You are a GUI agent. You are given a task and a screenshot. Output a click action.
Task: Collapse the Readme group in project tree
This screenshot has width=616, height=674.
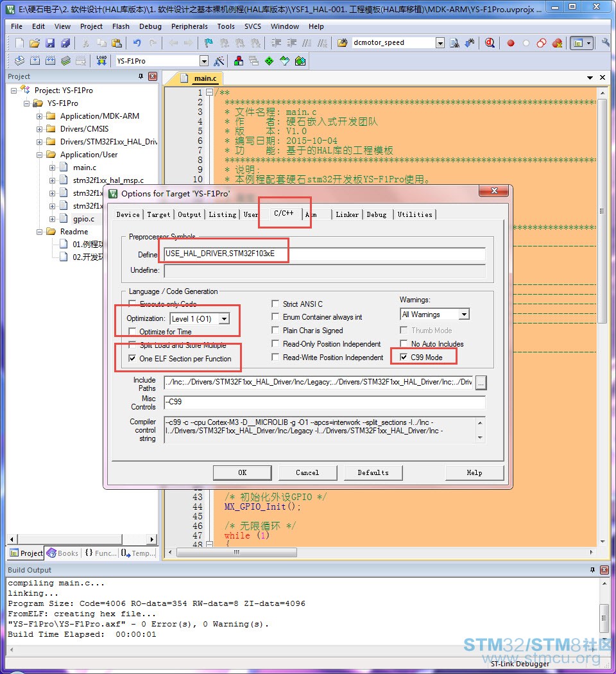(x=40, y=232)
